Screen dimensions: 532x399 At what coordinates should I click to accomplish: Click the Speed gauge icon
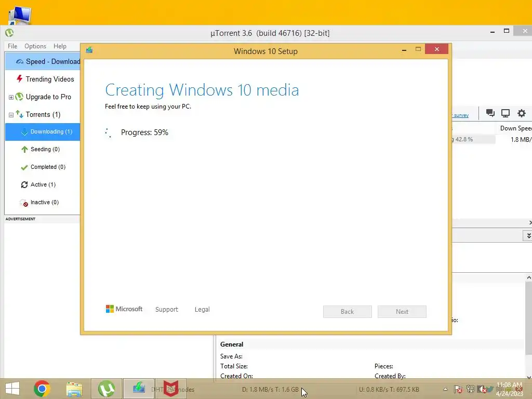(x=20, y=62)
